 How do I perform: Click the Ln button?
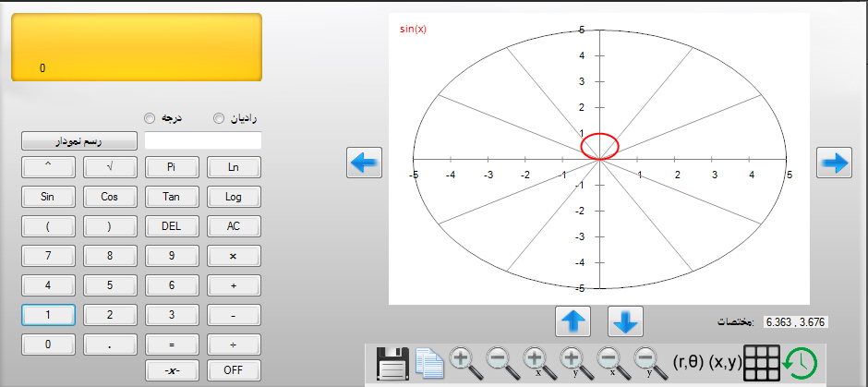234,167
